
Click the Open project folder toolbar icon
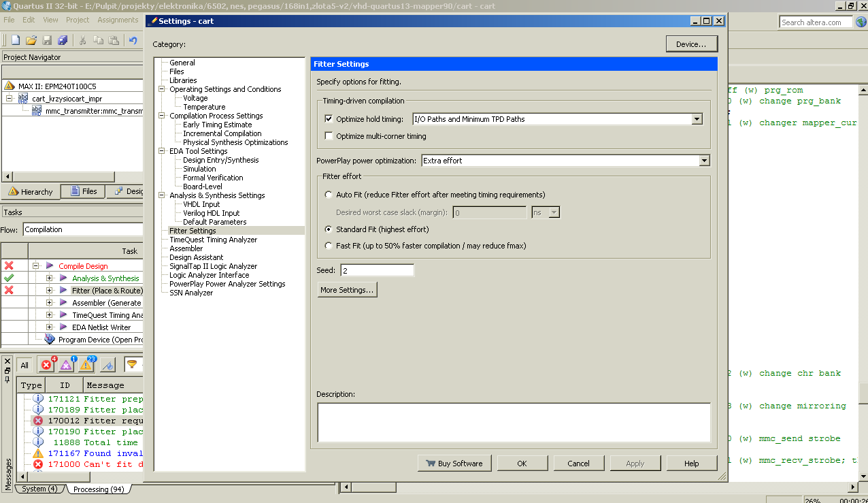30,40
